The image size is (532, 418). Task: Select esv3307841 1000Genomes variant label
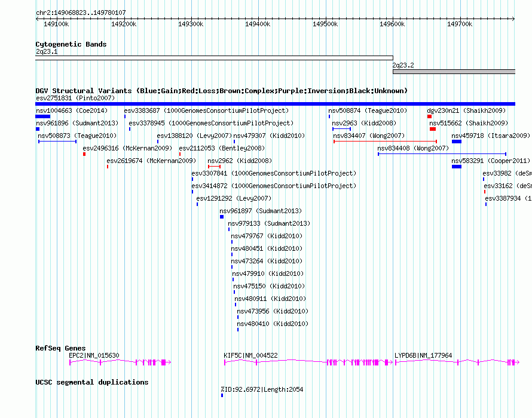pos(274,173)
